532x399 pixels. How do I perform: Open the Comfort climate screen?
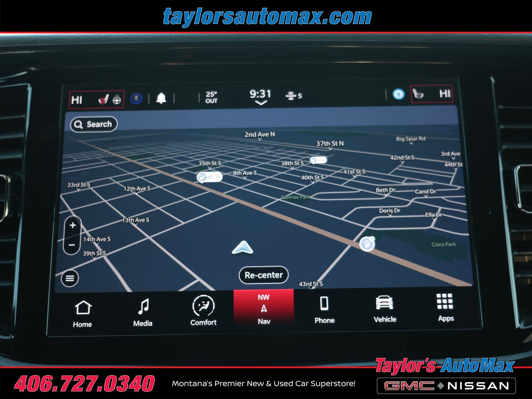203,311
